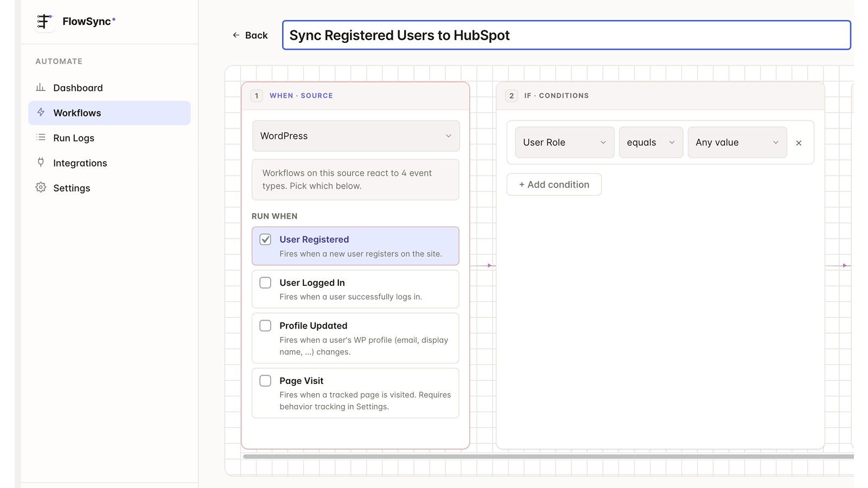This screenshot has height=488, width=868.
Task: Open Workflows in the sidebar
Action: [x=110, y=113]
